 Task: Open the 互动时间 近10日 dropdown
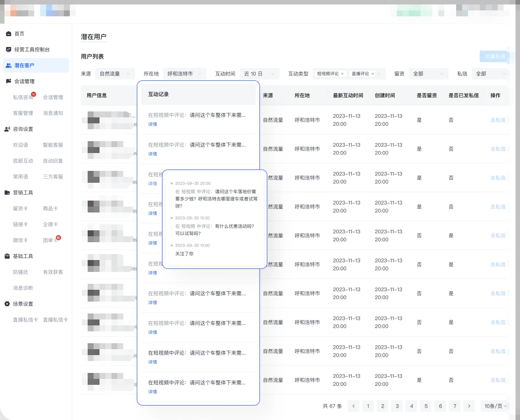point(260,73)
